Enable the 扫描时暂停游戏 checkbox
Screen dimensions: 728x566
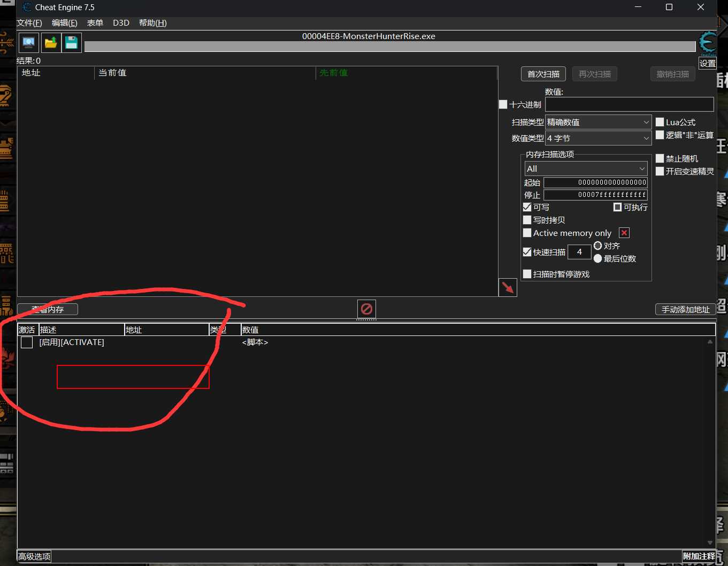click(527, 274)
